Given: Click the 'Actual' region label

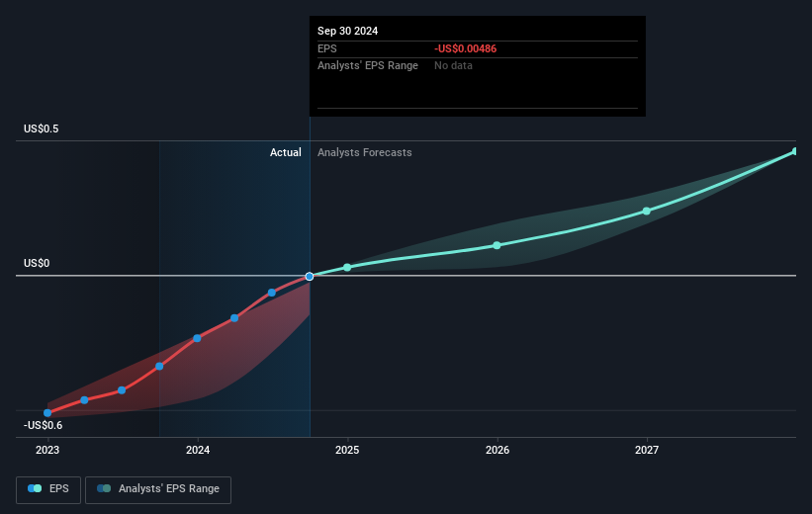Looking at the screenshot, I should (x=286, y=152).
